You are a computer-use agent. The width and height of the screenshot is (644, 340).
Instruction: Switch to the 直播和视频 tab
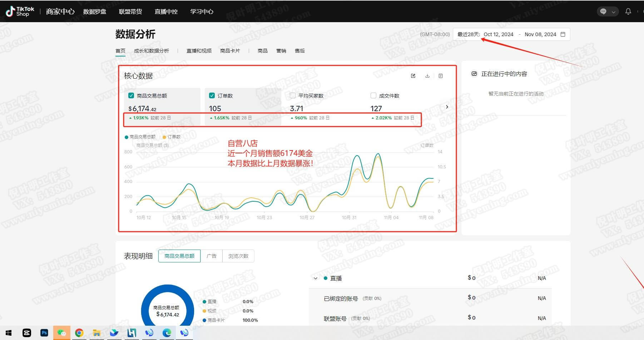pyautogui.click(x=199, y=51)
